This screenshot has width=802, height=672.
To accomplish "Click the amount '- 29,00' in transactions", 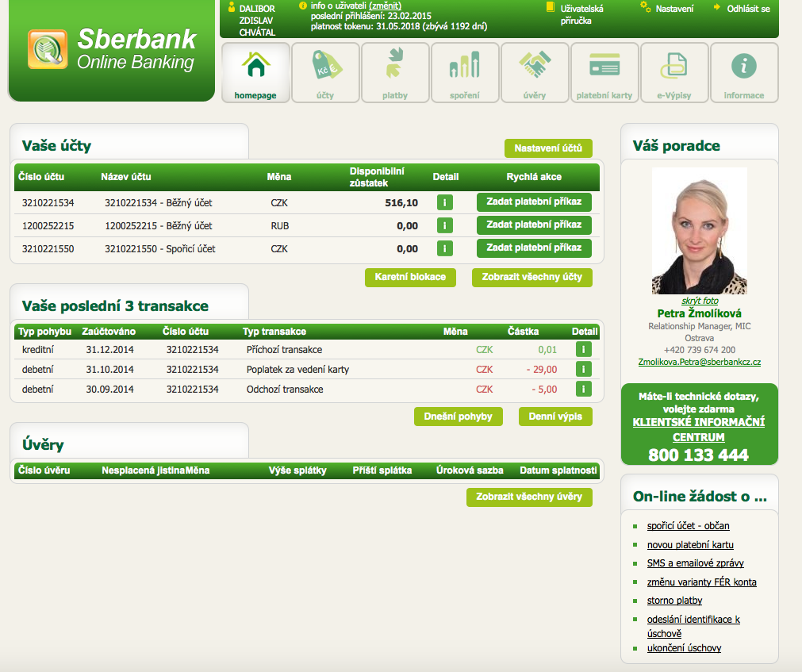I will click(x=542, y=370).
